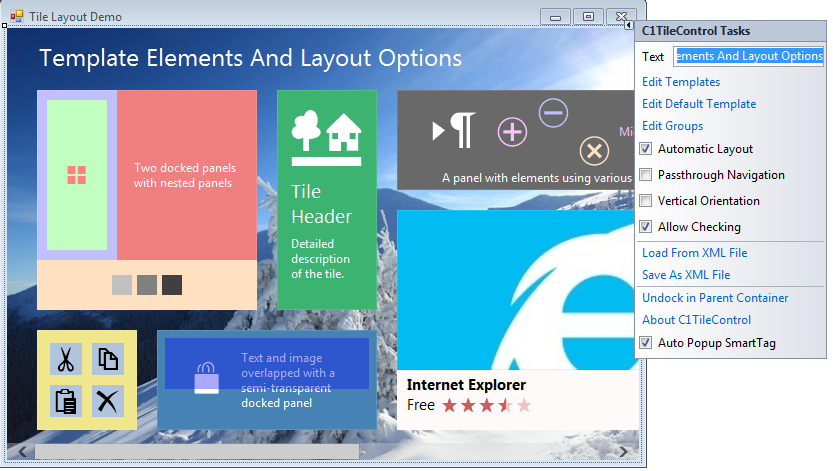Click the Text input field
This screenshot has height=471, width=833.
749,56
